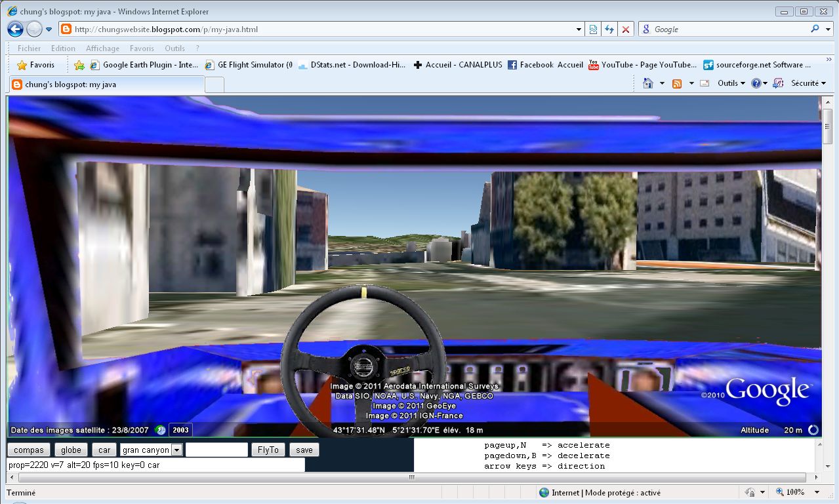Open YouTube - Page YouTube favorite link
Image resolution: width=839 pixels, height=504 pixels.
643,65
